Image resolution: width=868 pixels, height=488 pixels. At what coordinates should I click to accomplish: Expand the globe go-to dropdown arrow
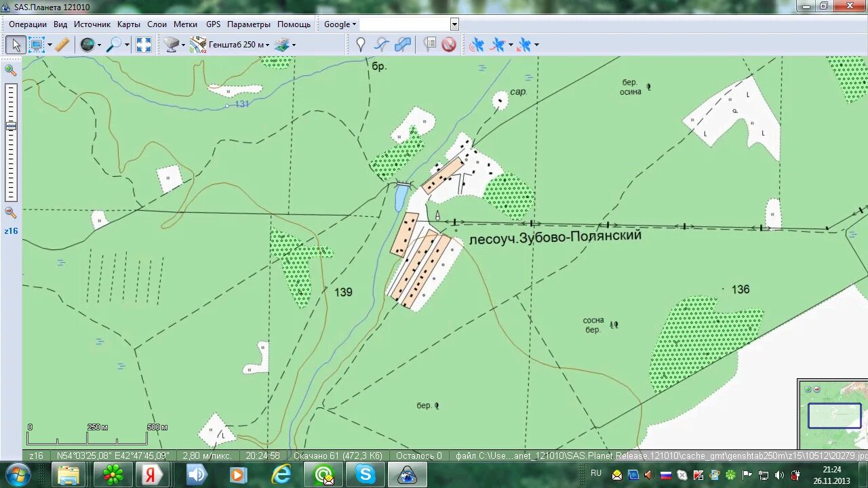(x=99, y=45)
